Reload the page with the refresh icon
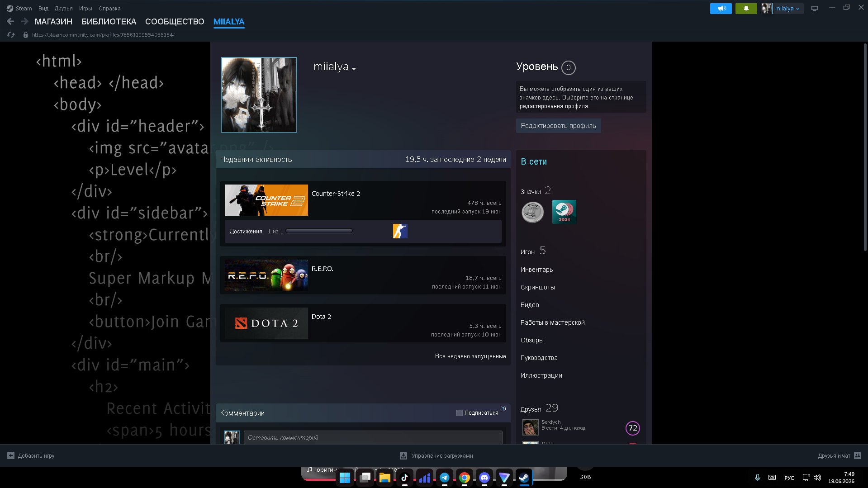868x488 pixels. [x=11, y=35]
